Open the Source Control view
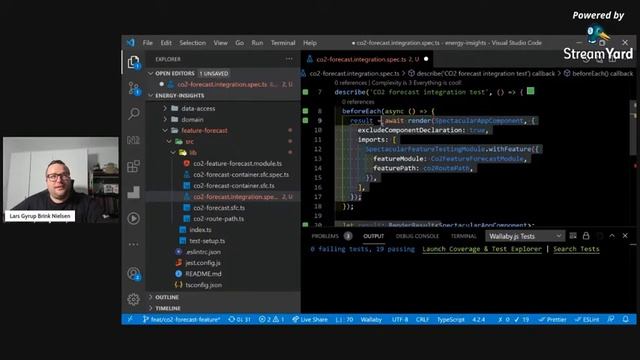 pyautogui.click(x=133, y=88)
